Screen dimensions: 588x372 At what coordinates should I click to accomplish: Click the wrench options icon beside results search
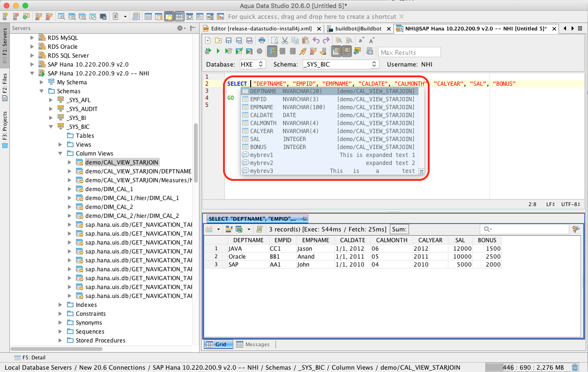click(576, 229)
